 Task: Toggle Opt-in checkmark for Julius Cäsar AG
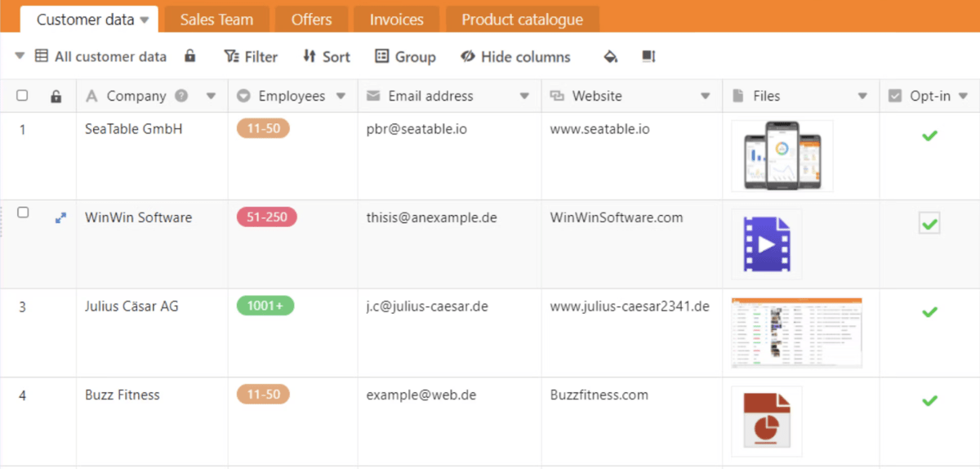pyautogui.click(x=929, y=312)
